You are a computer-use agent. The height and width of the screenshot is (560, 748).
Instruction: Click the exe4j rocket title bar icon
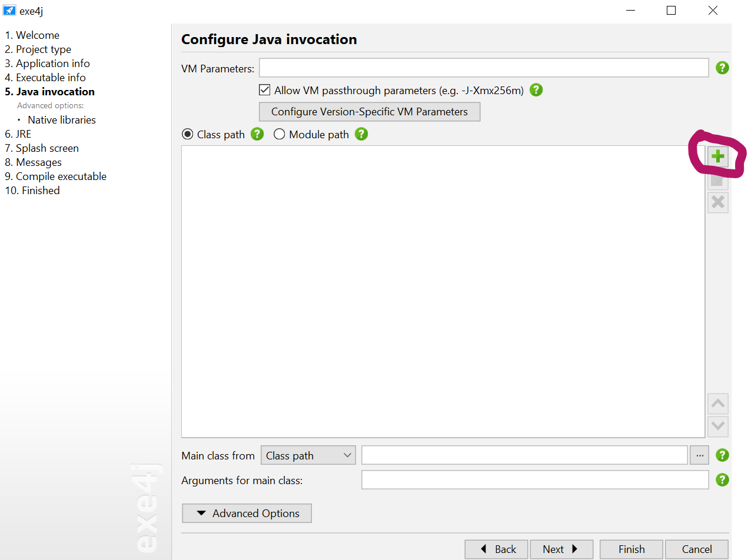(x=9, y=10)
